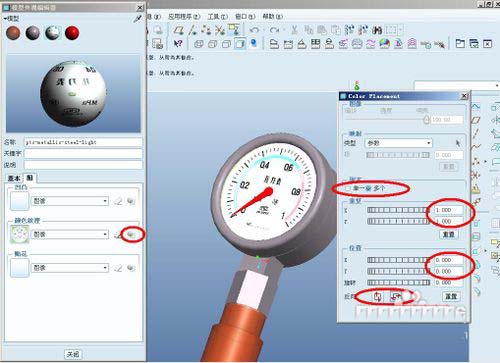
Task: Open the Applications menu
Action: 184,16
